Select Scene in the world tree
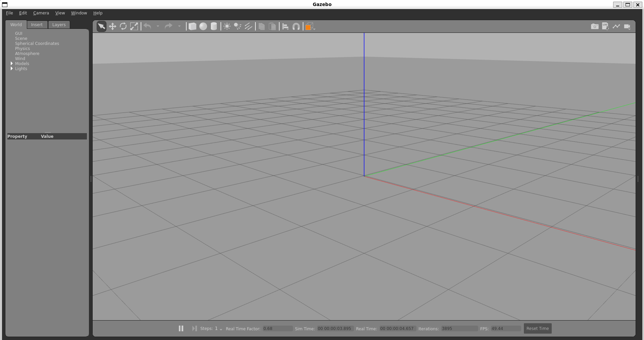This screenshot has height=340, width=644. tap(21, 39)
